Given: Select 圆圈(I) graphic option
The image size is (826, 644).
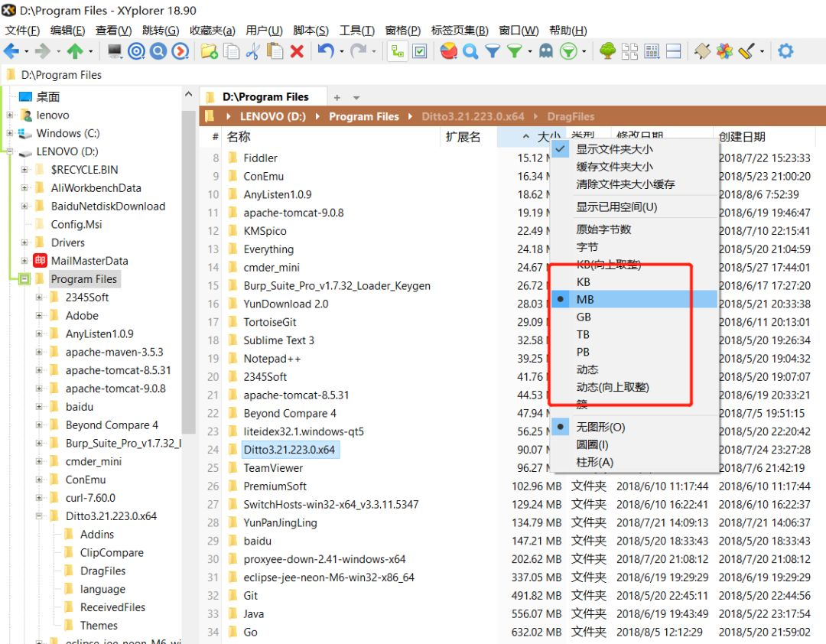Looking at the screenshot, I should (x=634, y=444).
